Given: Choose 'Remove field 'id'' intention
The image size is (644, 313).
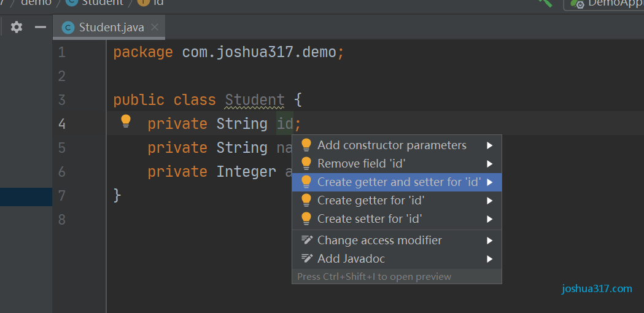Looking at the screenshot, I should point(397,164).
